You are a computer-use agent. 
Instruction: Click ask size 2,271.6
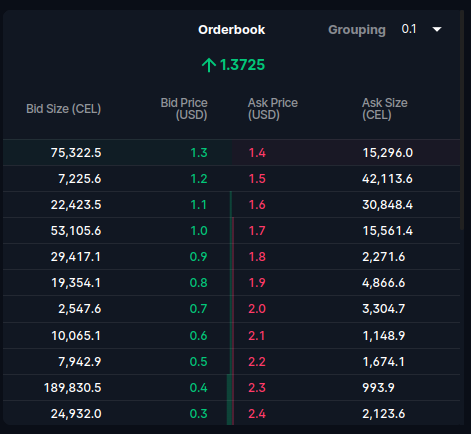(384, 257)
